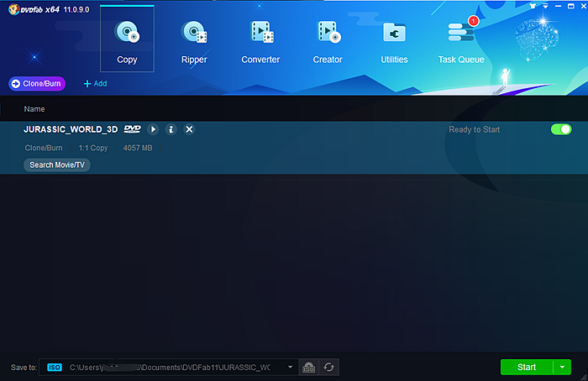
Task: Minimize the DVDFab window
Action: [x=558, y=6]
